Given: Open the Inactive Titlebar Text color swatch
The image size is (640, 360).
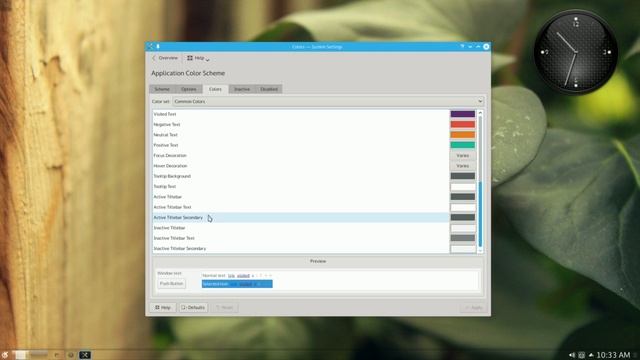Looking at the screenshot, I should point(462,238).
